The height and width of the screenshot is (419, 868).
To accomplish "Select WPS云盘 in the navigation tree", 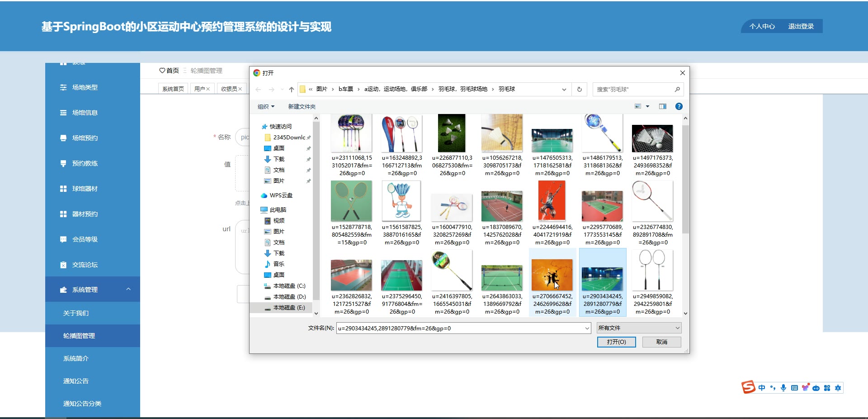I will pos(281,195).
